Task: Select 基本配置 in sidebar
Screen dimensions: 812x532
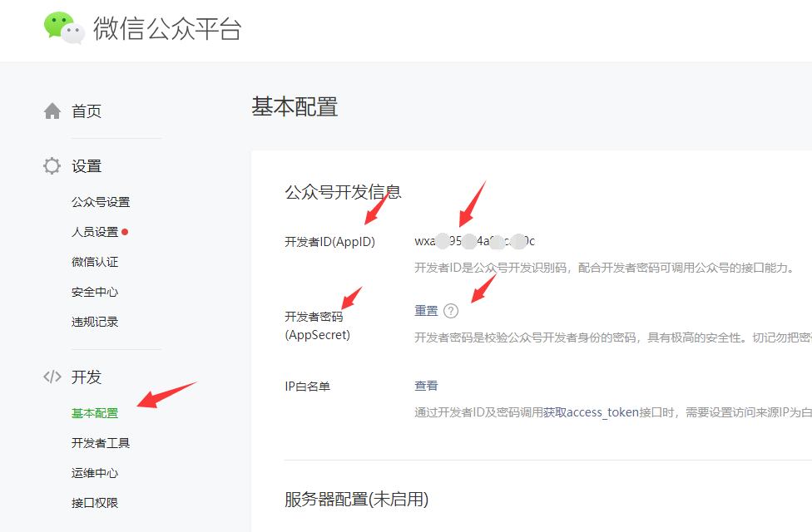Action: point(95,413)
